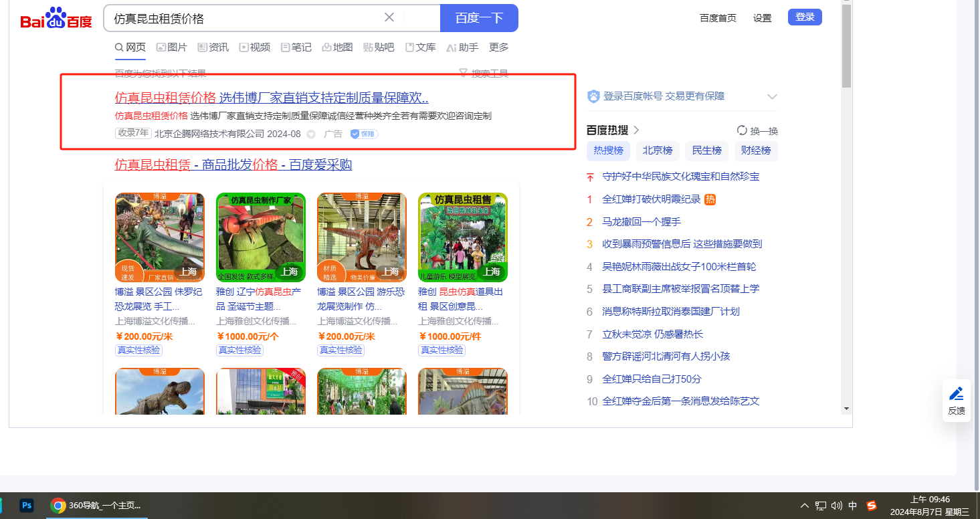The width and height of the screenshot is (980, 519).
Task: Click 真实性核验 badge under 游乐恐龙展览制作 product
Action: (x=340, y=350)
